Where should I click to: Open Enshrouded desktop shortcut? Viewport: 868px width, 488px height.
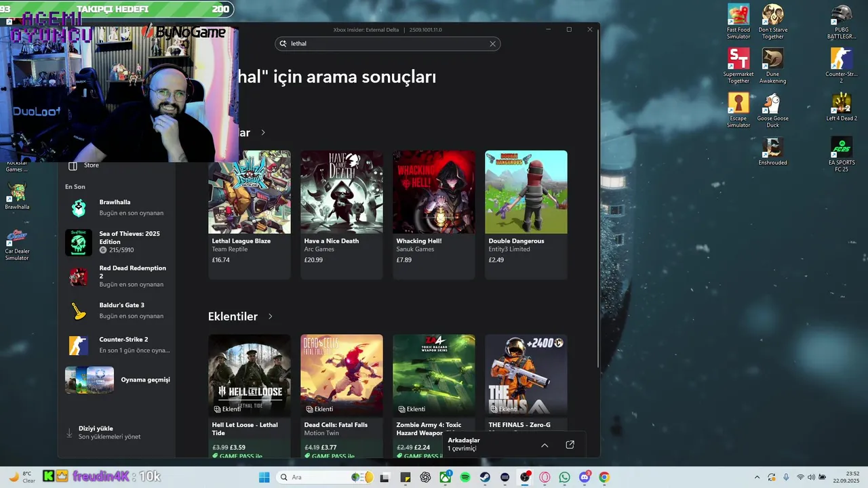coord(772,151)
